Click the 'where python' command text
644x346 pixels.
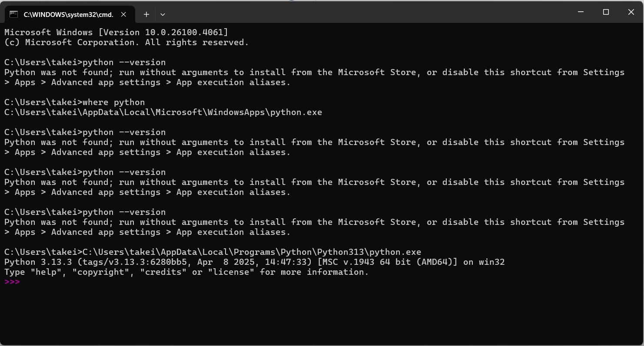[x=114, y=102]
